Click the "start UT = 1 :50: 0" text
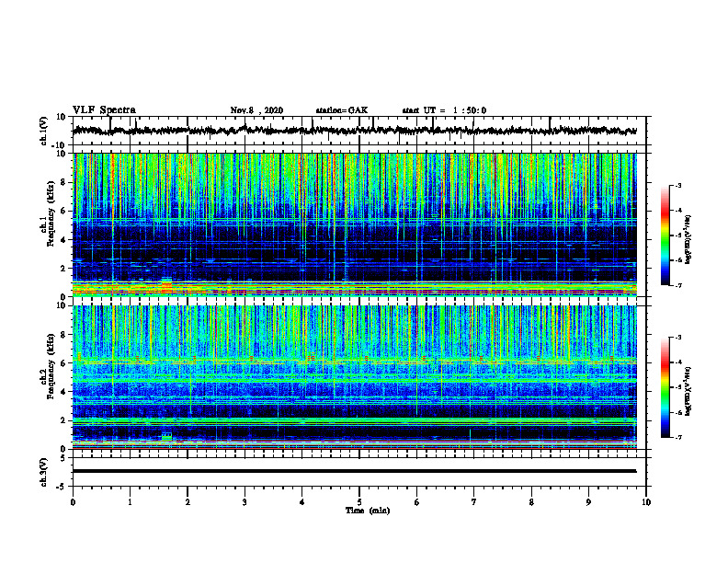This screenshot has width=728, height=563. 444,110
